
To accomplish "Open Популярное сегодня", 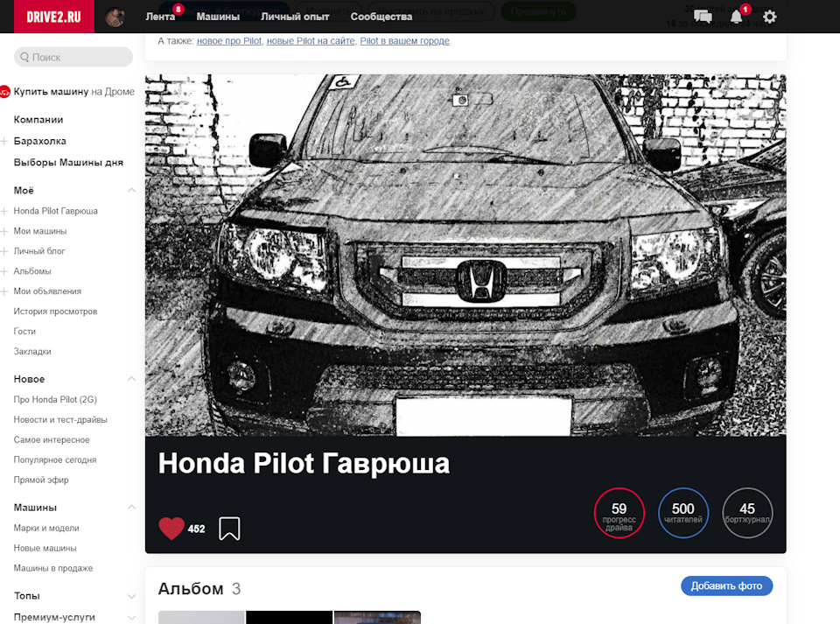I will pyautogui.click(x=55, y=460).
